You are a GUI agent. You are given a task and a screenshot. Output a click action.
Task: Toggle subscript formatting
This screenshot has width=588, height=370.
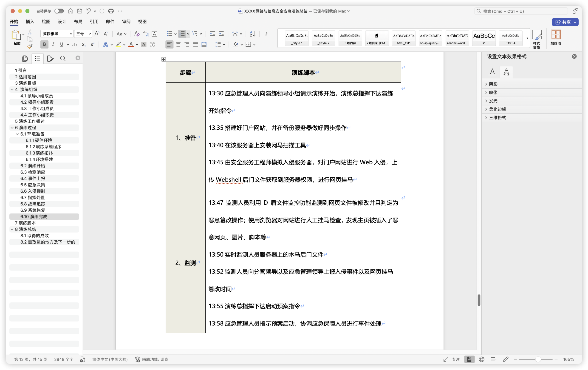pyautogui.click(x=84, y=45)
